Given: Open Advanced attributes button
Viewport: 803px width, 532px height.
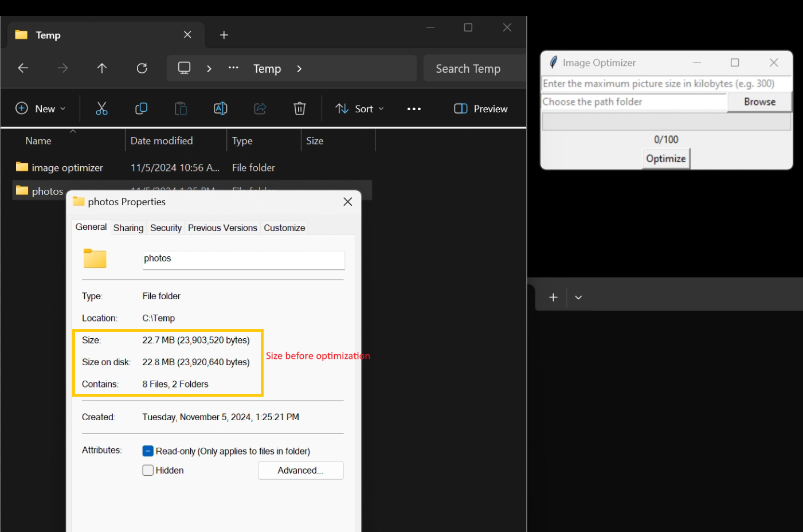Looking at the screenshot, I should tap(301, 471).
